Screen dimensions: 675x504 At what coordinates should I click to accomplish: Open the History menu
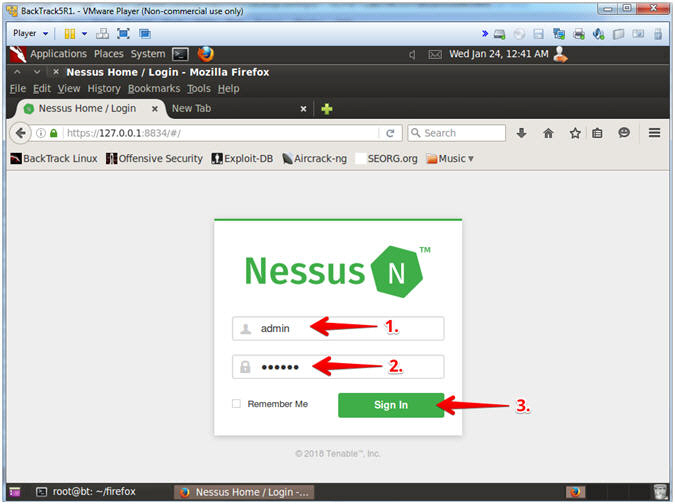(104, 89)
